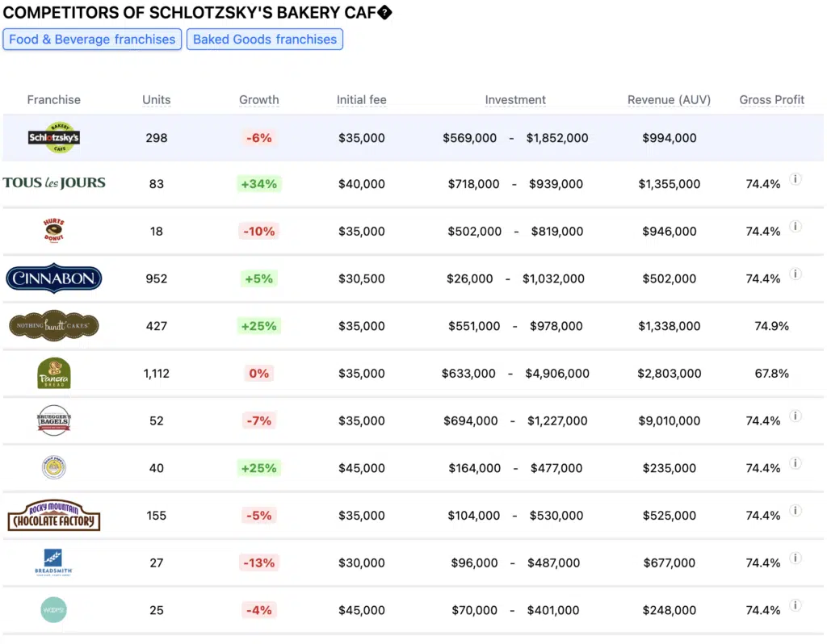
Task: Select the Cinnabon logo
Action: click(54, 278)
